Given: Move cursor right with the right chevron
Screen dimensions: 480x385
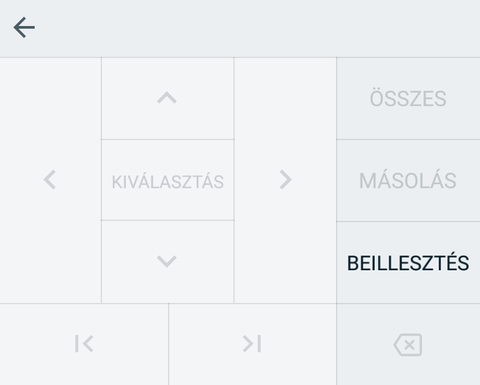Looking at the screenshot, I should click(285, 180).
